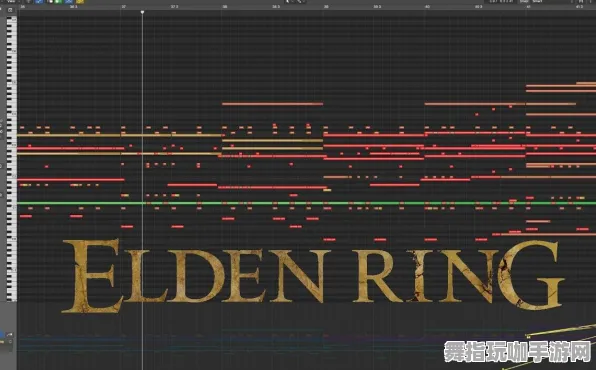Viewport: 596px width, 370px height.
Task: Jump to bar 41 in the ruler
Action: [528, 6]
